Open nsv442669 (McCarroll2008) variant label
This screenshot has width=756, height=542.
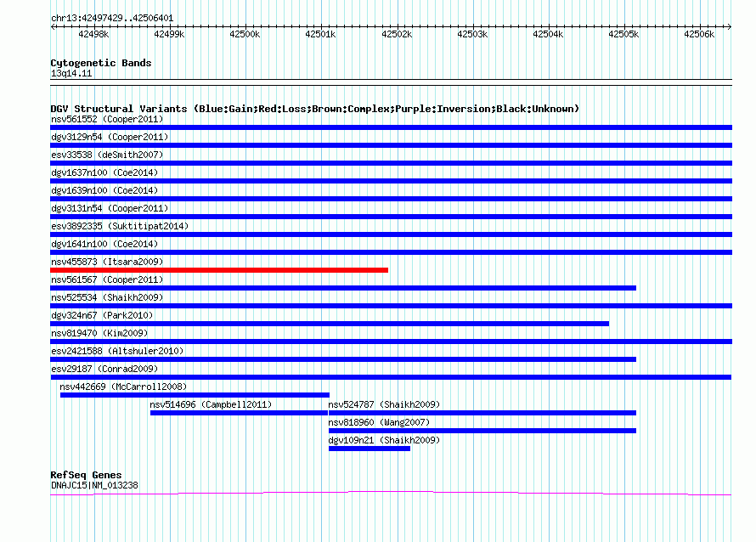point(123,387)
